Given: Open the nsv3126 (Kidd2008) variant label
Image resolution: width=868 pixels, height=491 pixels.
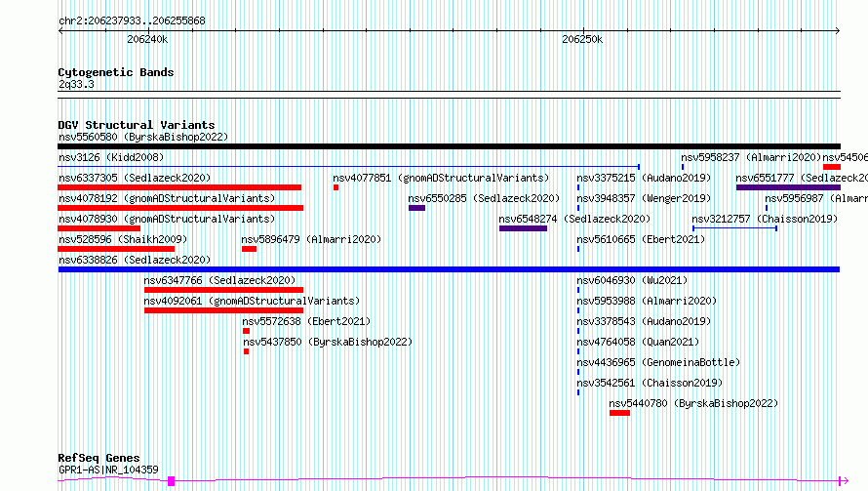Looking at the screenshot, I should tap(111, 157).
